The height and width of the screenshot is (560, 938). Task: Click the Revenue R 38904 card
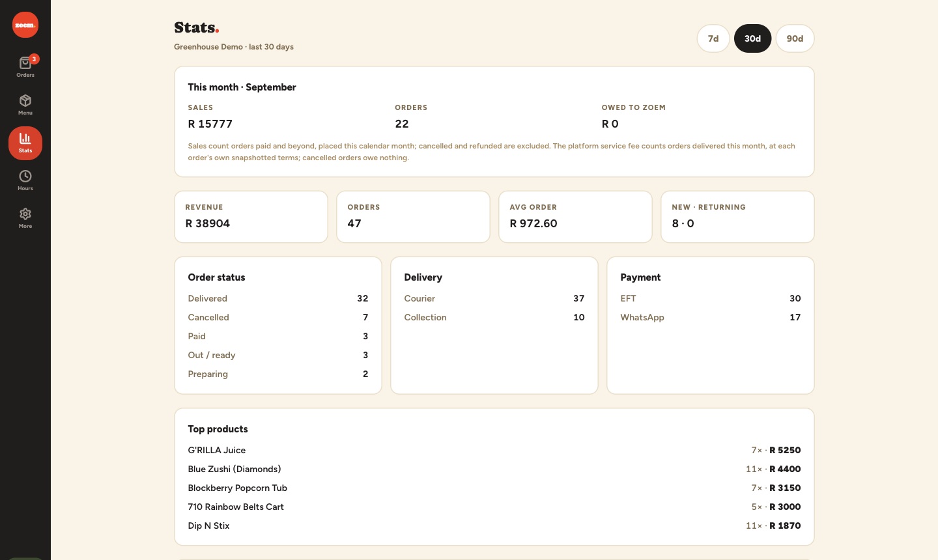click(251, 217)
